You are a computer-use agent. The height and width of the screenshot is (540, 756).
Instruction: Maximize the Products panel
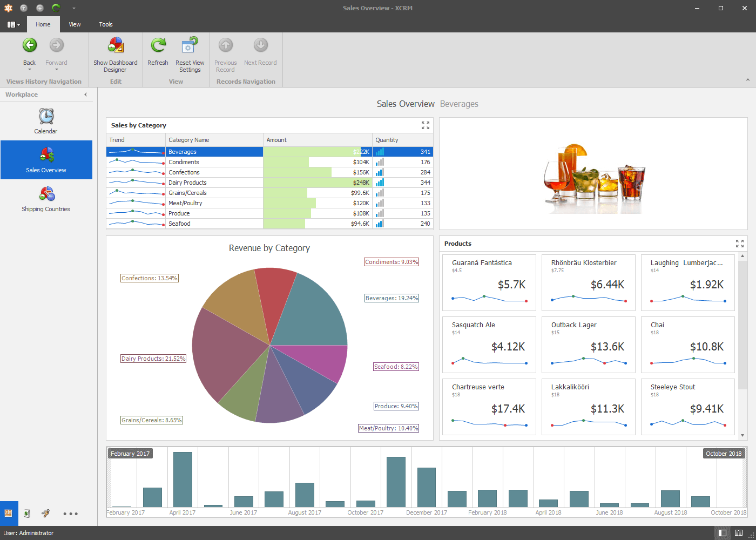(740, 244)
